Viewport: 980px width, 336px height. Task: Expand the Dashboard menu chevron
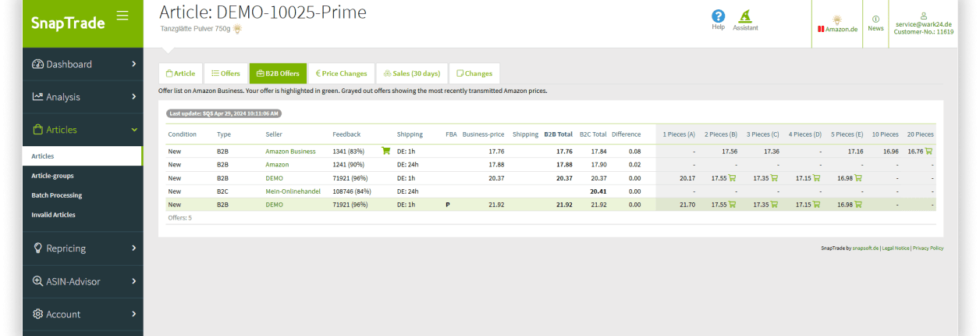[133, 64]
